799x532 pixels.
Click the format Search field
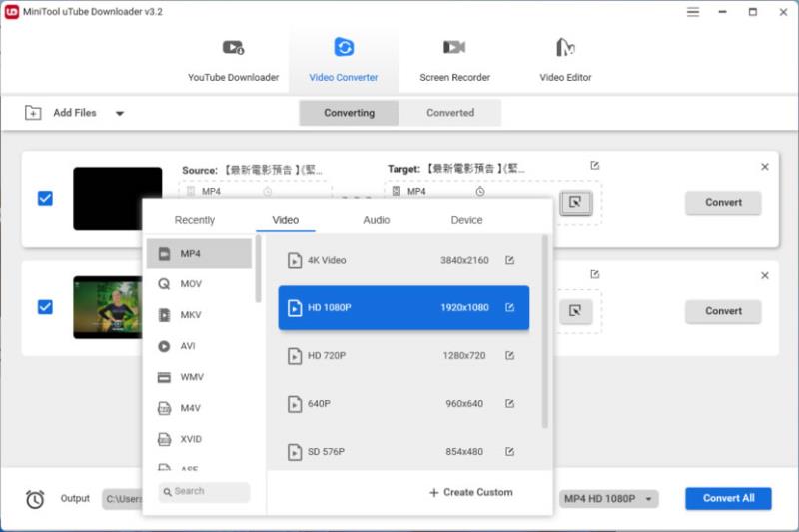click(204, 492)
